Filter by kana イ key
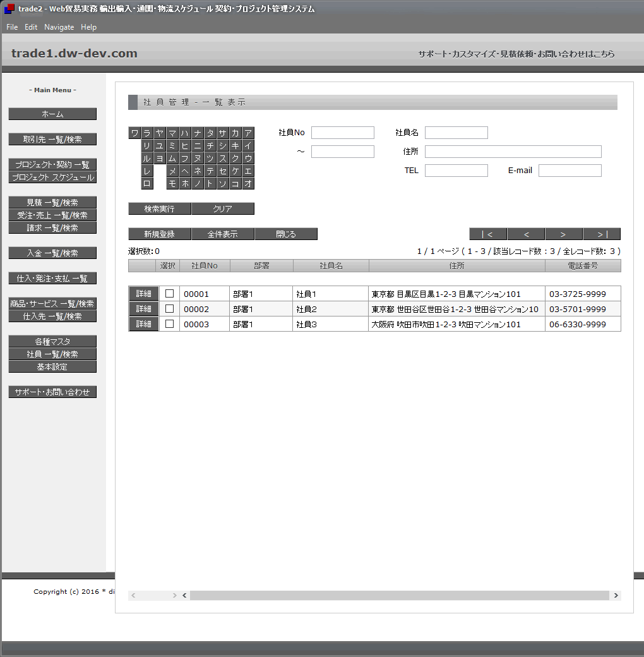This screenshot has width=644, height=657. 248,145
